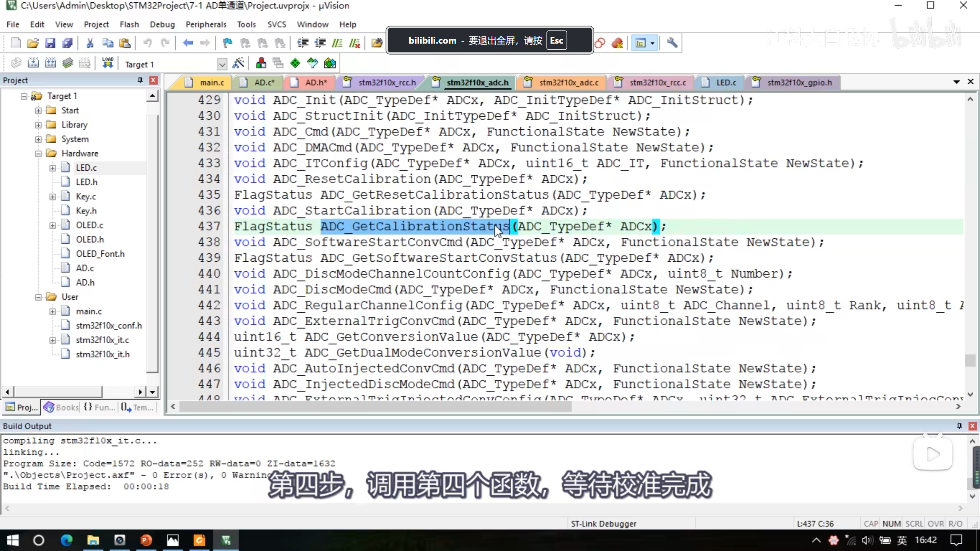Open Microsoft Edge from taskbar
980x551 pixels.
coord(66,540)
